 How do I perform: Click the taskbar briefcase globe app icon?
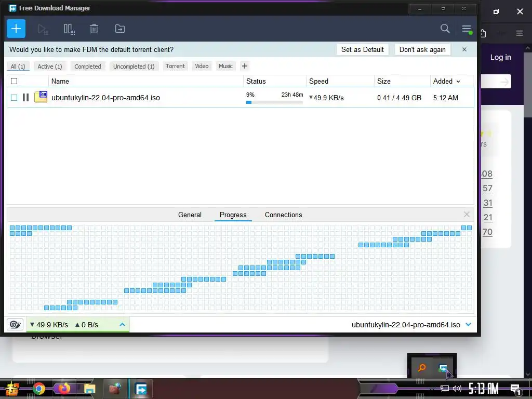[115, 389]
